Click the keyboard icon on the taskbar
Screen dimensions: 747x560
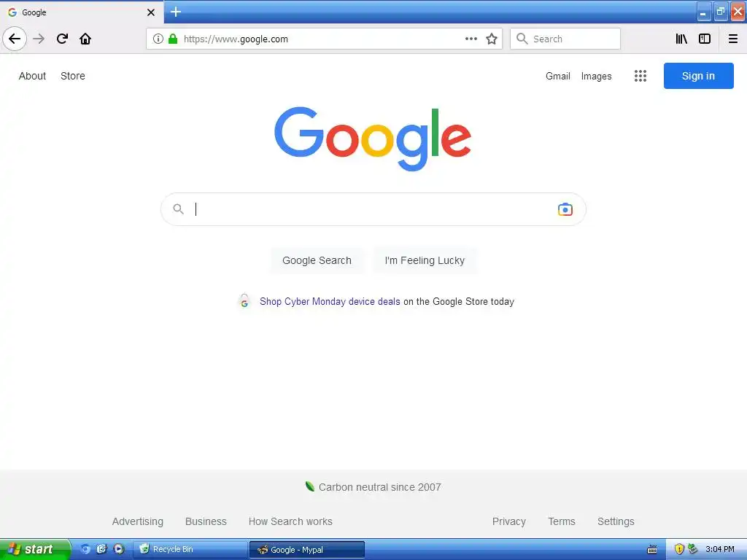[652, 550]
